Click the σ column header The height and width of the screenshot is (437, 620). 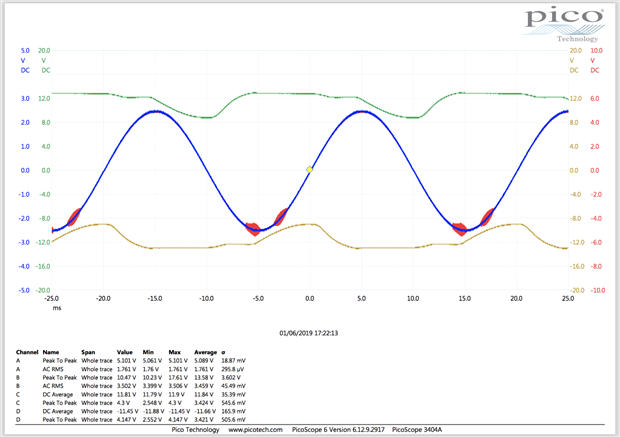click(x=235, y=353)
